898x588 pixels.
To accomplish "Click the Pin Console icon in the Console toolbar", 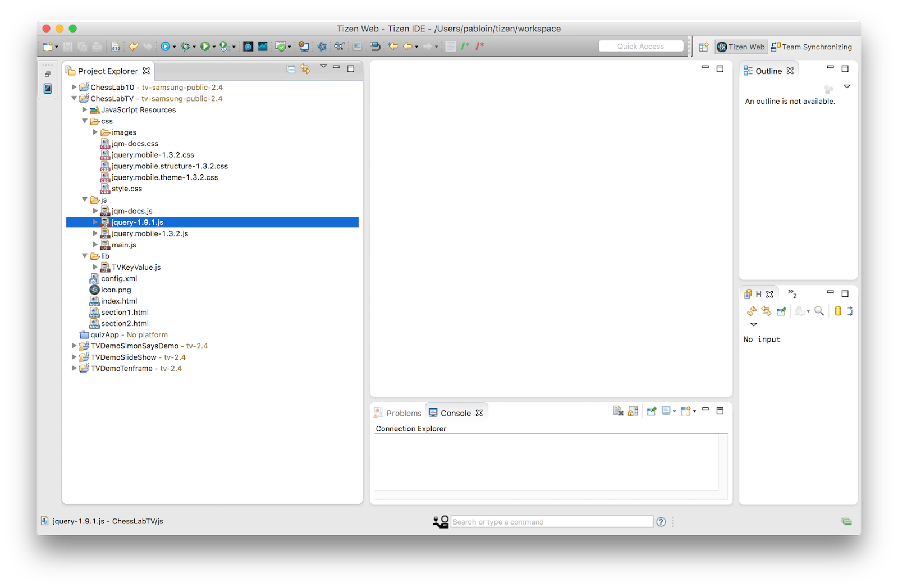I will coord(651,411).
